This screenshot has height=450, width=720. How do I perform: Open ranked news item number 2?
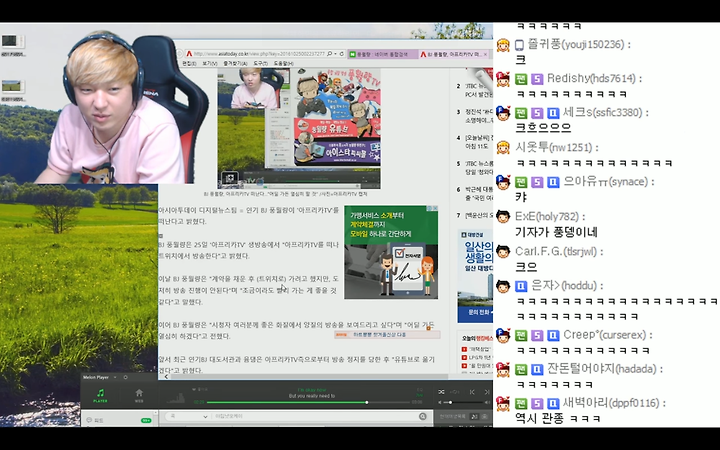(x=474, y=90)
